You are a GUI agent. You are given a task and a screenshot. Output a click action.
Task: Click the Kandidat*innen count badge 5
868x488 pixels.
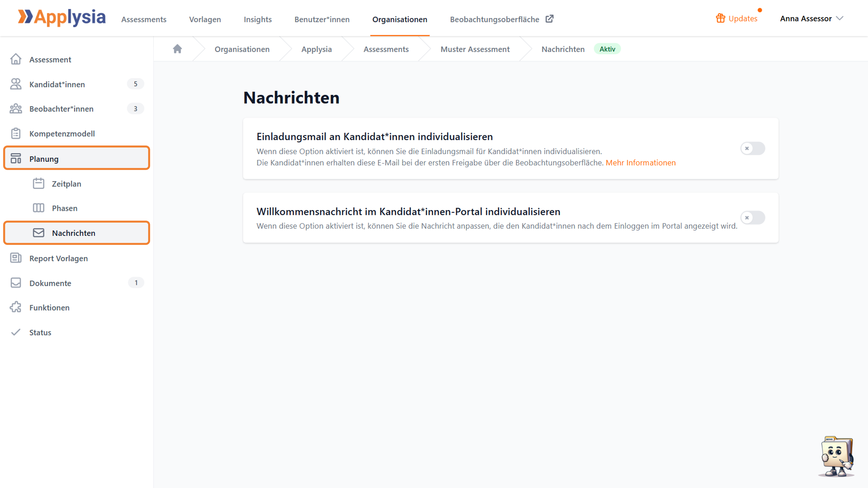click(136, 84)
